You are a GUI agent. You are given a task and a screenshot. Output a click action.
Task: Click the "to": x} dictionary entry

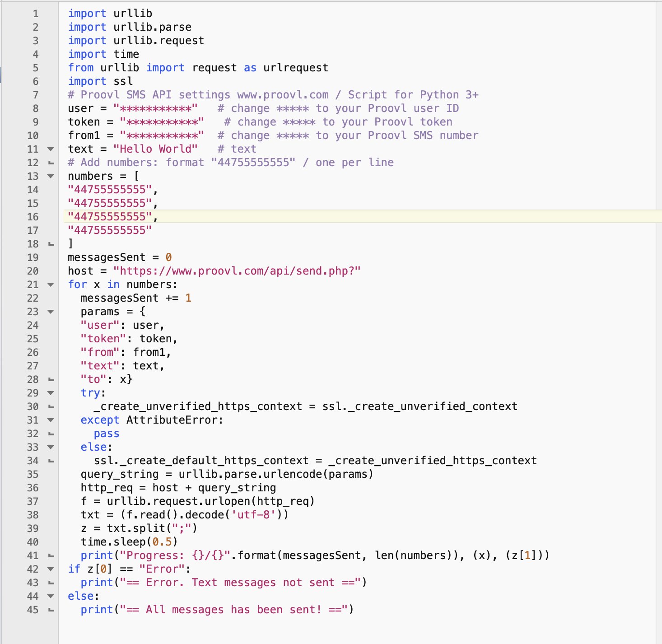(x=107, y=379)
